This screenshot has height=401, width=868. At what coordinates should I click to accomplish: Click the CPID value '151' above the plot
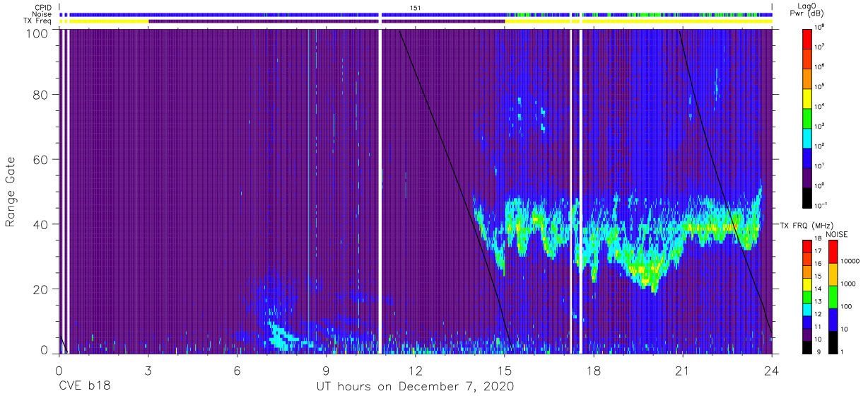415,7
